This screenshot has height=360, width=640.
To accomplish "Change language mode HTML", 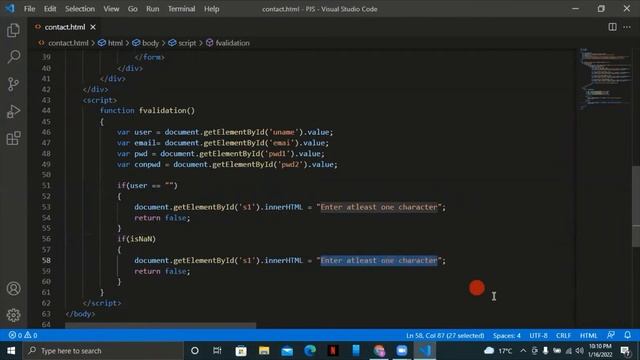I will [x=589, y=335].
